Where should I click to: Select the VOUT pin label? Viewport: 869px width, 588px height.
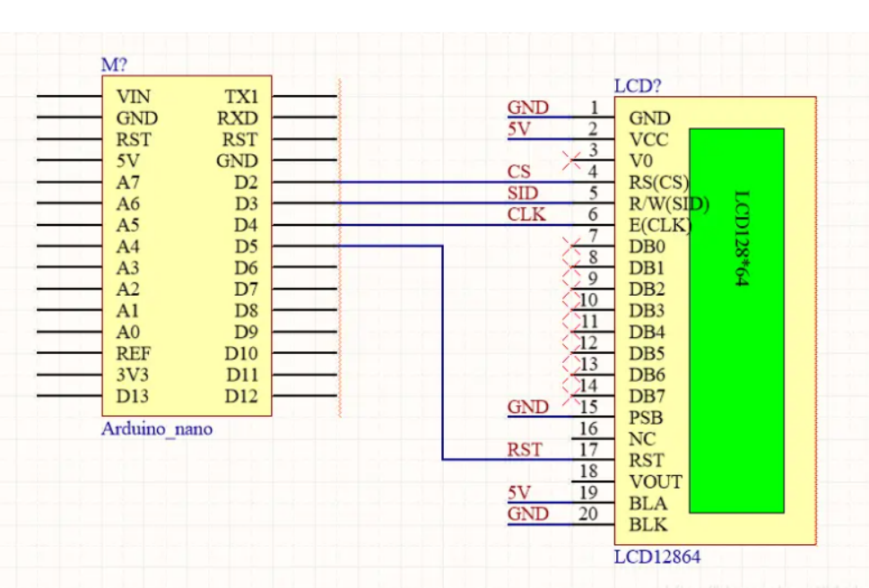656,482
